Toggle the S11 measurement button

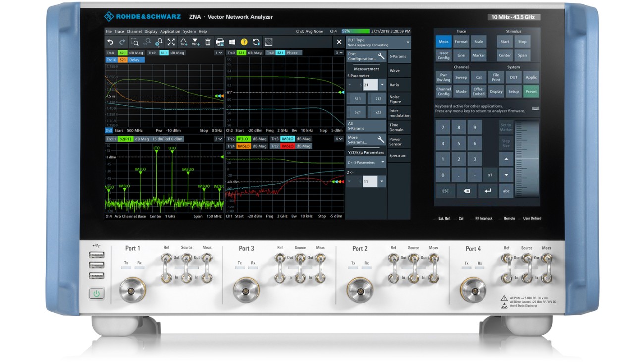[x=358, y=99]
